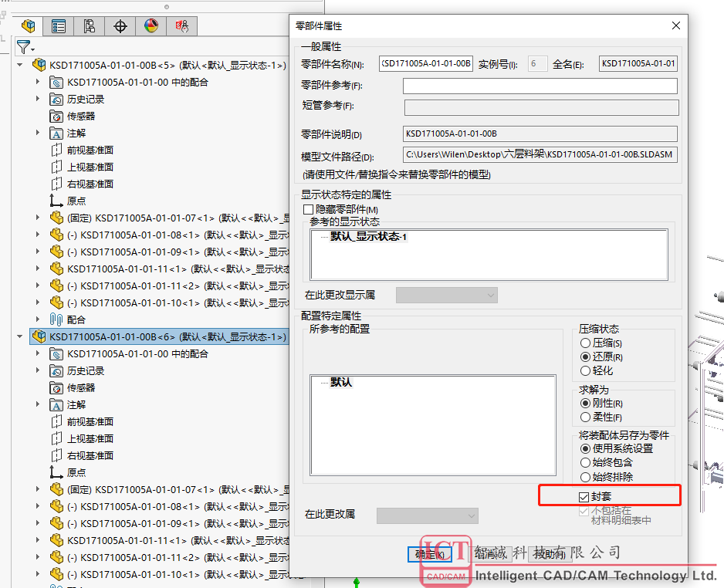Click the 零部件参考 input field
This screenshot has height=588, width=724.
(x=540, y=86)
